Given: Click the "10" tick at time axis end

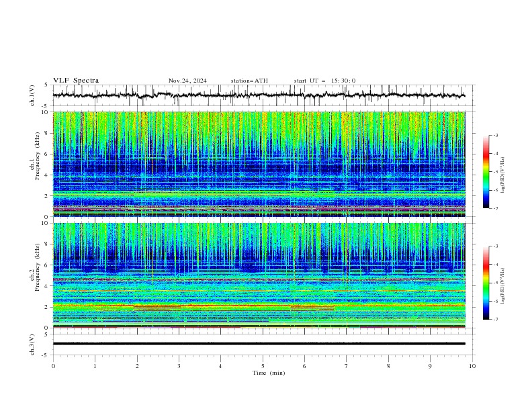Looking at the screenshot, I should (472, 366).
